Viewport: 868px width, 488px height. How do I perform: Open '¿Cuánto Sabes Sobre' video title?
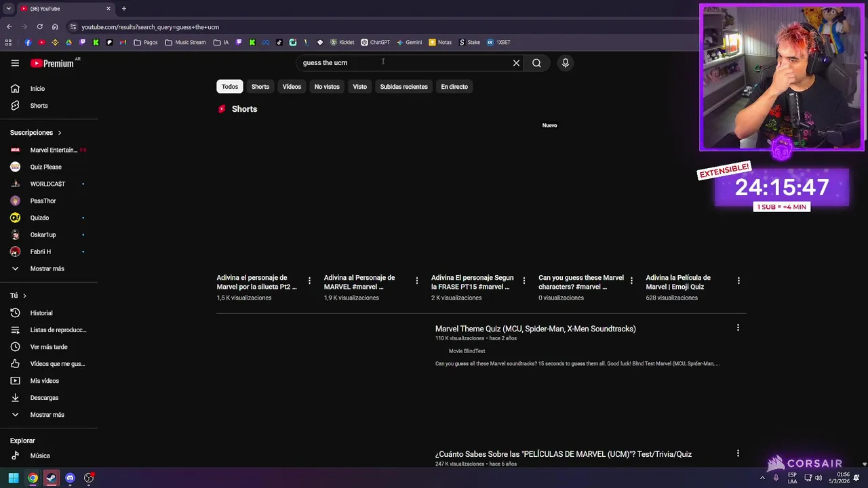[564, 454]
